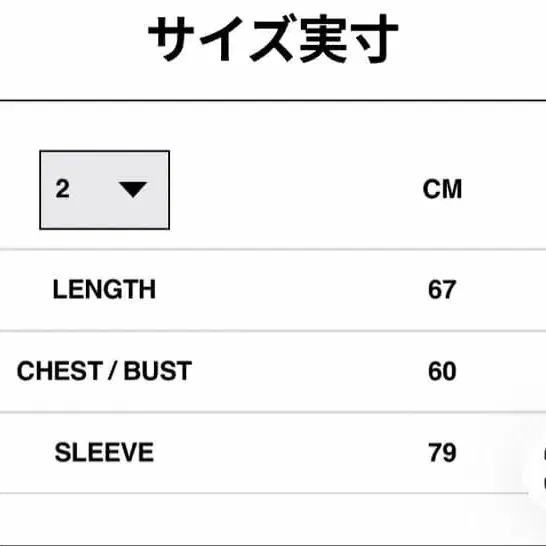The width and height of the screenshot is (546, 546).
Task: Click the letter M in CM header
Action: [452, 189]
